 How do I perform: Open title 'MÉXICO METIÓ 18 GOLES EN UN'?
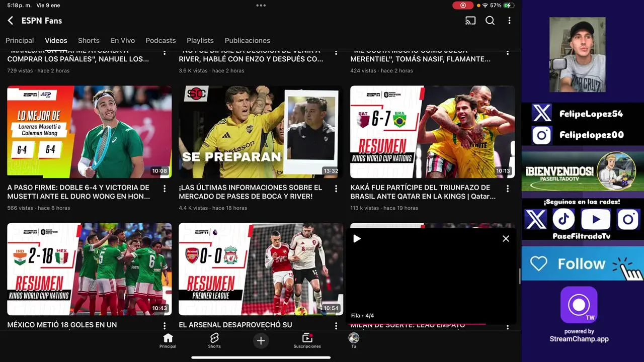coord(62,325)
